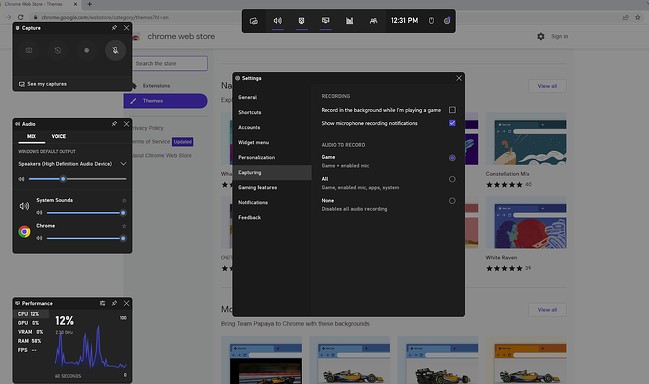This screenshot has height=384, width=649.
Task: Adjust the master speaker volume slider
Action: tap(77, 179)
